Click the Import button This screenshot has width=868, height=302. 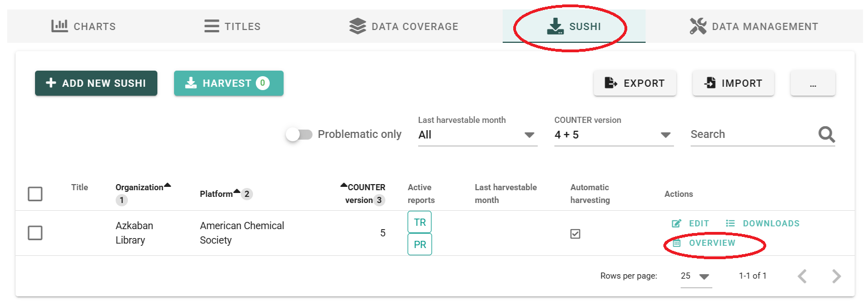[733, 83]
